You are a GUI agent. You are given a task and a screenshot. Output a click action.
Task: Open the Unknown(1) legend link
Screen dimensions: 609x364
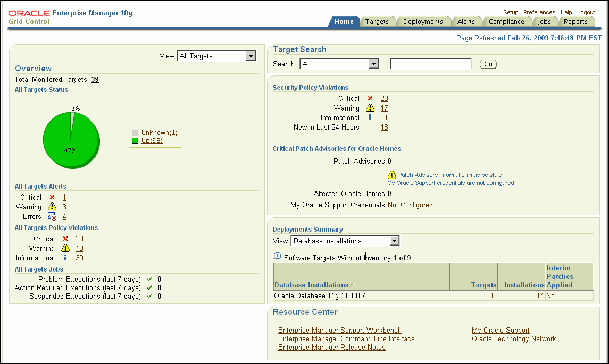coord(159,133)
